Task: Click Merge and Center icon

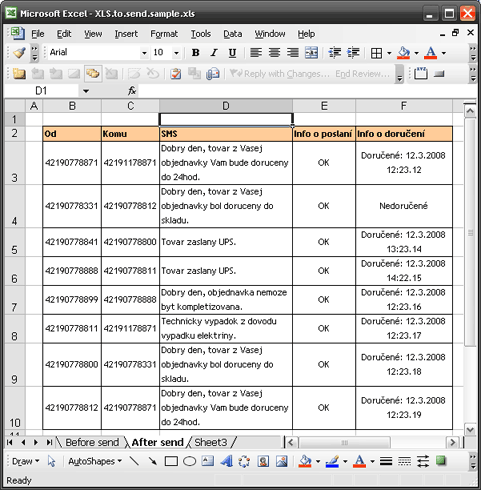Action: point(311,53)
